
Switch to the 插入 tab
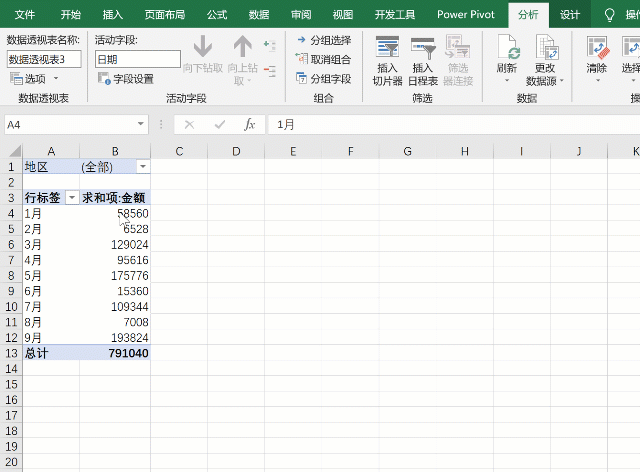pos(113,15)
